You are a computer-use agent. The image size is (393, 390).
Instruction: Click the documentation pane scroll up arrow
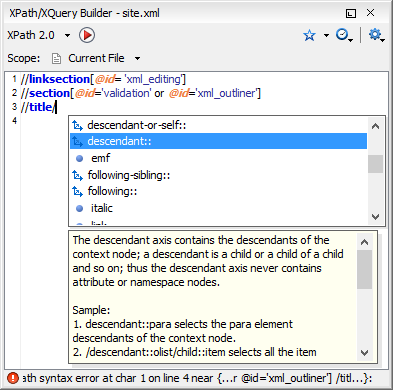364,242
